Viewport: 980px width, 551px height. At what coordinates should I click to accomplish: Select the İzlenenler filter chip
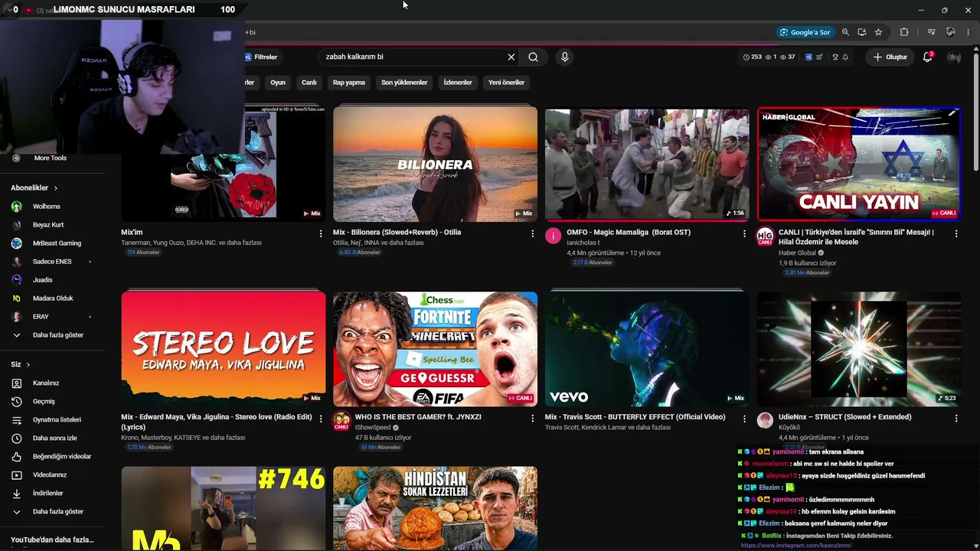(458, 83)
